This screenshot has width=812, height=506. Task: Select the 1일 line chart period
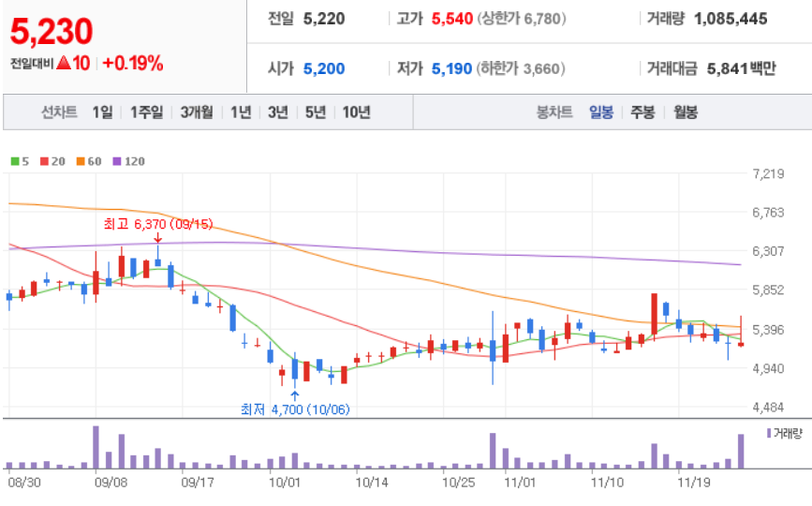pos(102,112)
